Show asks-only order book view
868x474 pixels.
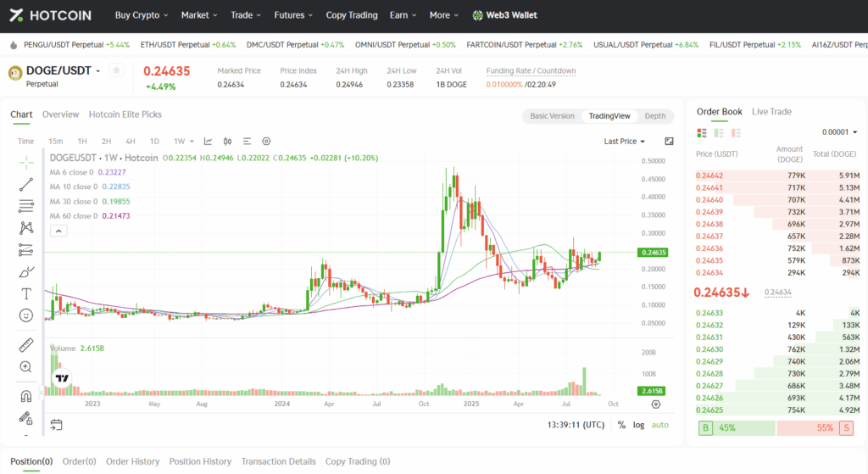pos(737,133)
